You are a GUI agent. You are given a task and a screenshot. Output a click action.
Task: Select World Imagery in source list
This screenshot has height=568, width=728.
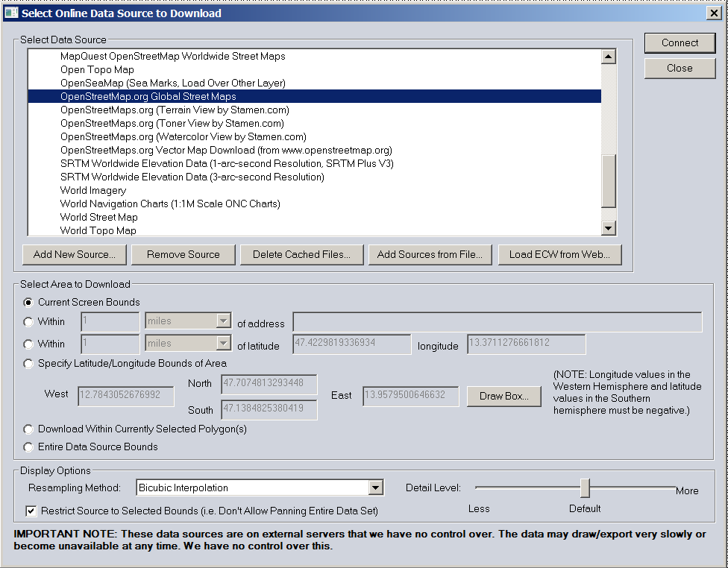pyautogui.click(x=93, y=191)
